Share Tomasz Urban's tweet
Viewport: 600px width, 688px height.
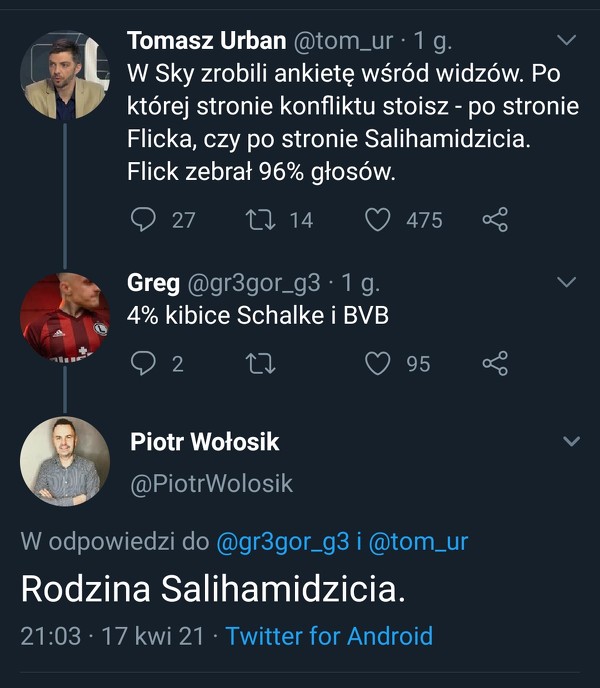point(495,219)
